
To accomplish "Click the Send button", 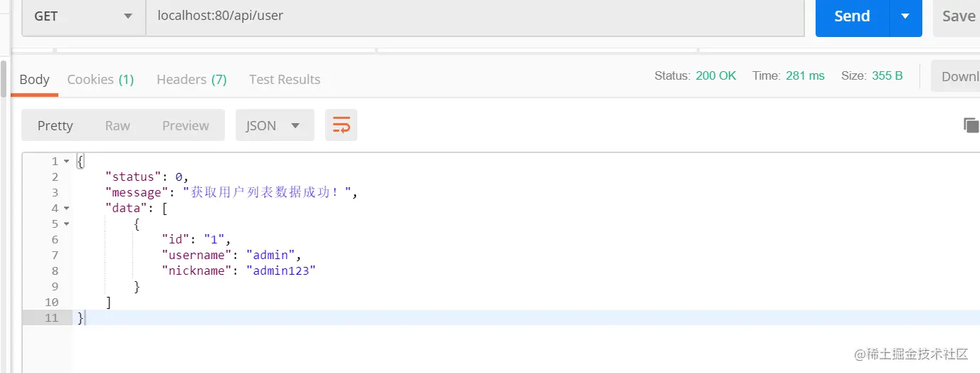I will coord(852,16).
